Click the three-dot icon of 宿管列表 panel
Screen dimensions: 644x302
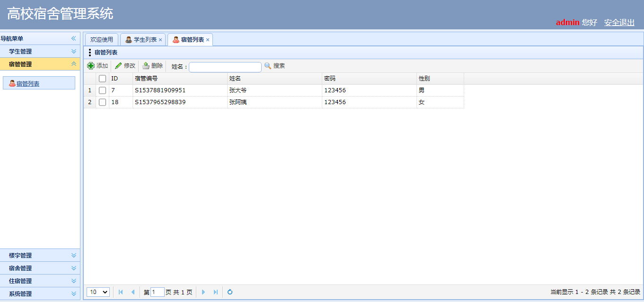coord(90,53)
